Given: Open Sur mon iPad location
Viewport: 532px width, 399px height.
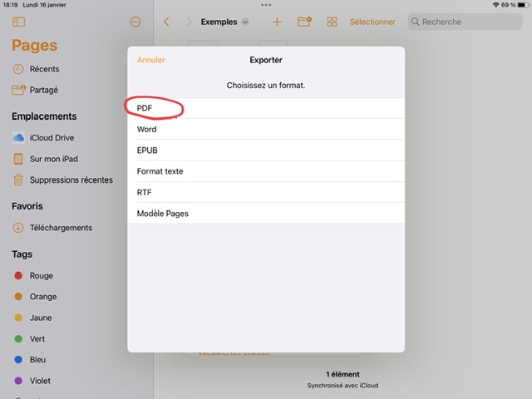Looking at the screenshot, I should point(53,159).
